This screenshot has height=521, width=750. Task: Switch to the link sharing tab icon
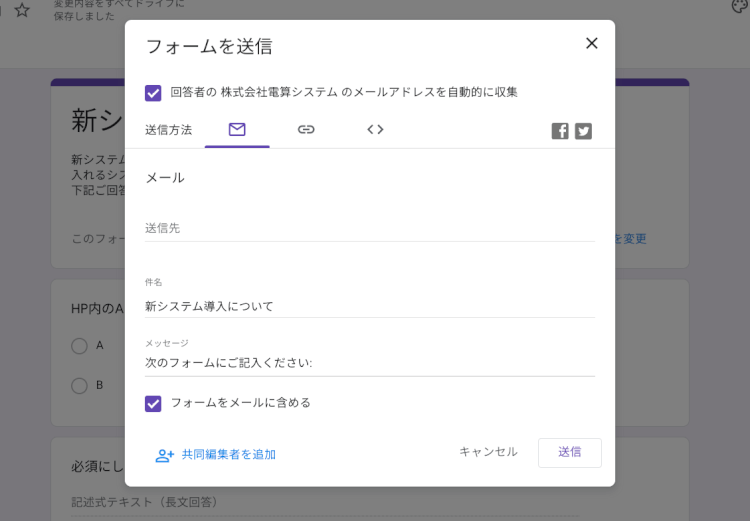306,129
